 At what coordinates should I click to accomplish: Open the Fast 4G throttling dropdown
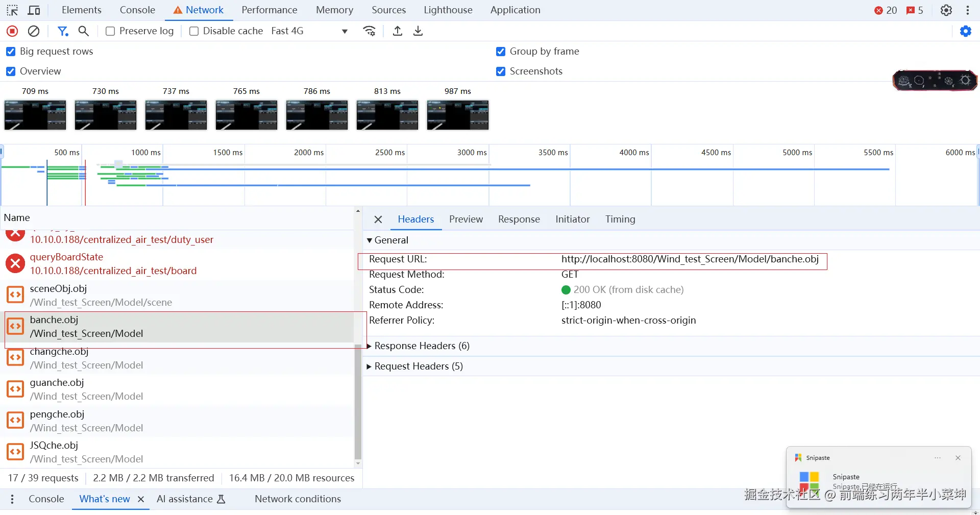point(309,31)
